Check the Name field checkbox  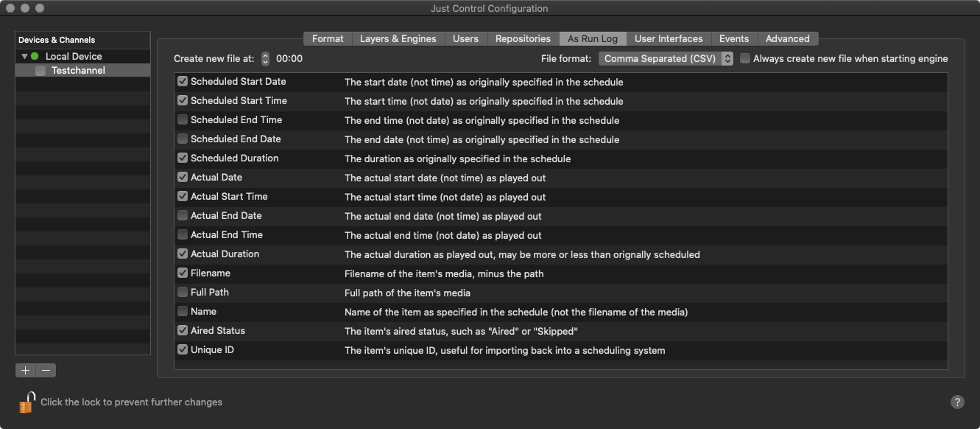tap(183, 311)
